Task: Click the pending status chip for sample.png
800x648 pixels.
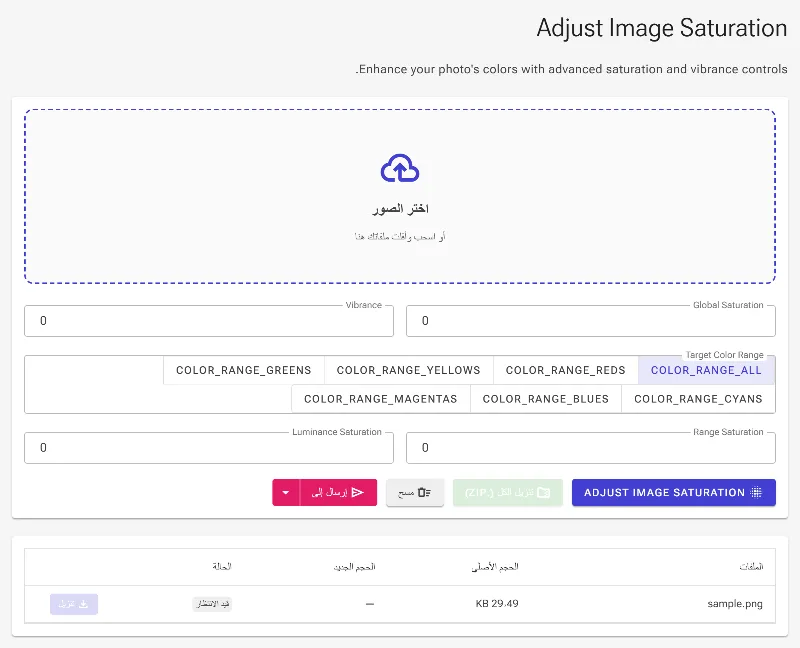Action: (212, 604)
